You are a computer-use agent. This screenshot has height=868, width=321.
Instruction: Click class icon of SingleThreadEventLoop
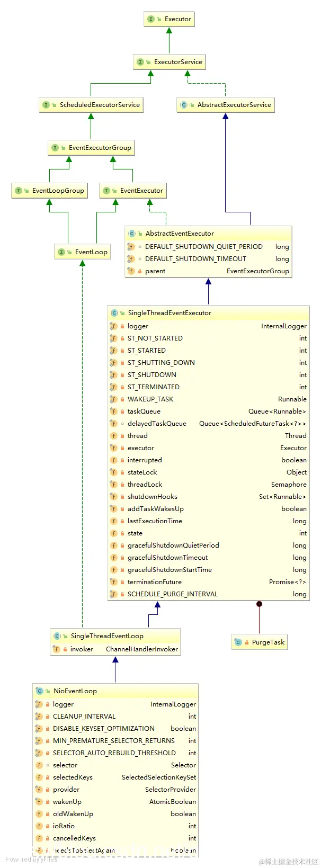[x=57, y=636]
